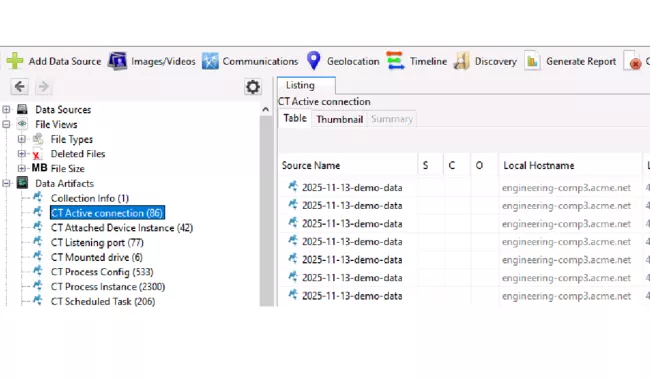Screen dimensions: 650x379
Task: Click the Geolocation map pin icon
Action: coord(314,61)
